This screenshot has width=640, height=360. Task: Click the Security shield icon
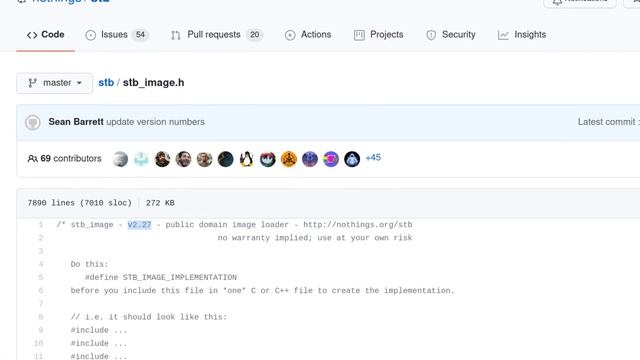click(431, 35)
